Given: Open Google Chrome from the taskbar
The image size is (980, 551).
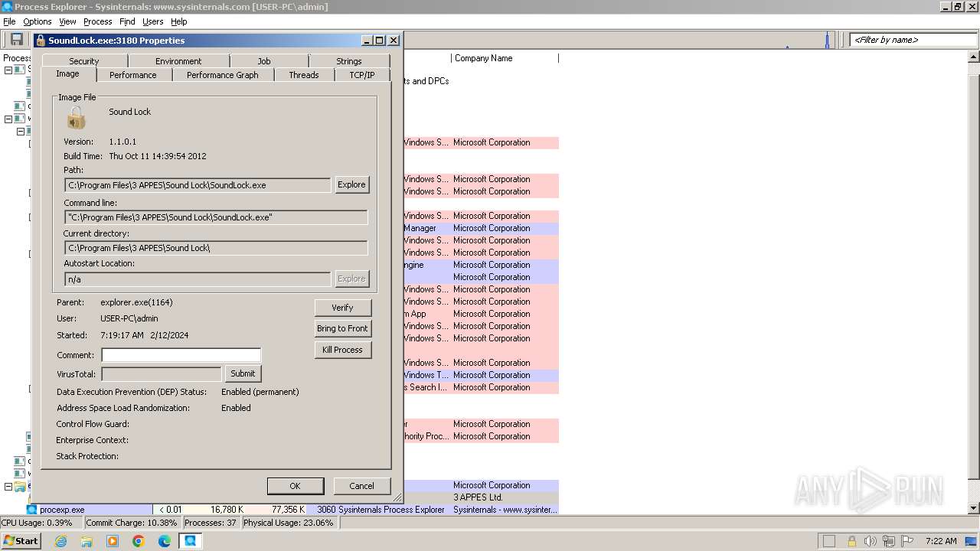Looking at the screenshot, I should click(x=139, y=541).
